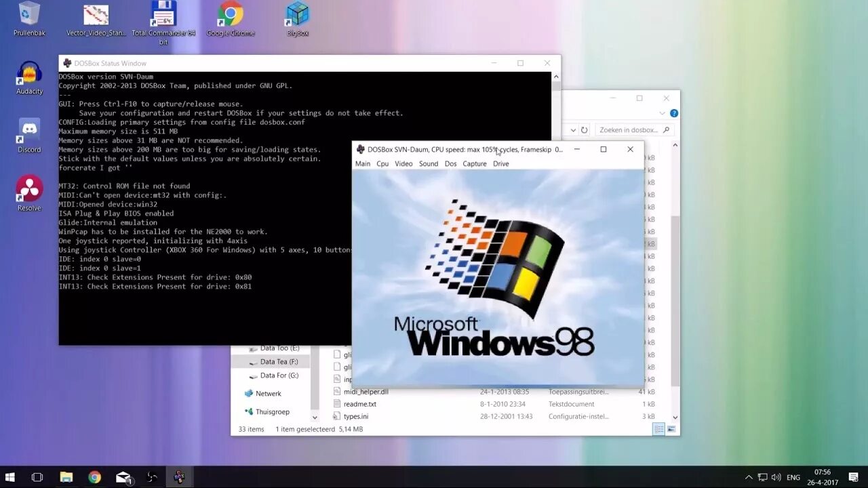868x488 pixels.
Task: Select the Resolve desktop icon
Action: point(29,194)
